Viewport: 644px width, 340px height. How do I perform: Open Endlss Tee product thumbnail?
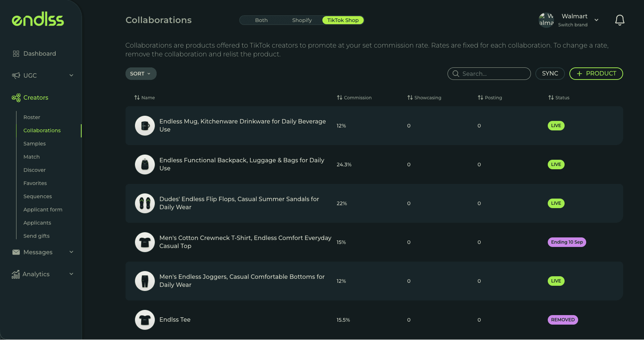click(x=145, y=320)
